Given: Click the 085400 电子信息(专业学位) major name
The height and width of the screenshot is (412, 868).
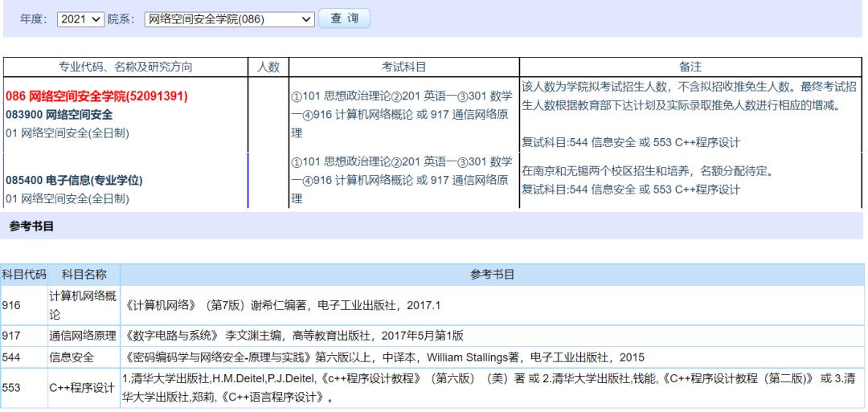Looking at the screenshot, I should [74, 180].
